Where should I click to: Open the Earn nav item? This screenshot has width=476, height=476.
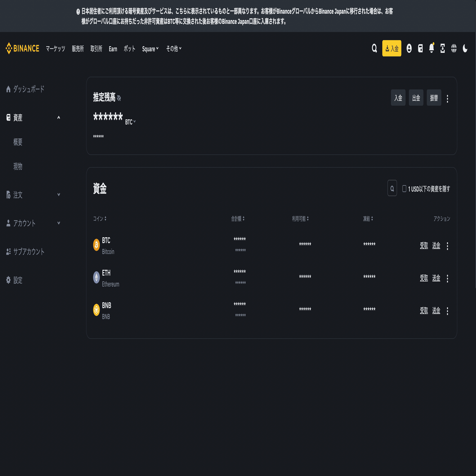pos(113,49)
